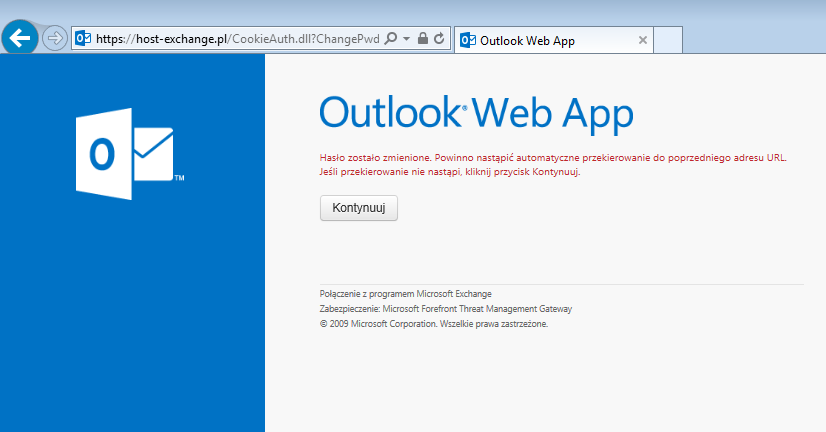Click the browser Forward arrow button
The width and height of the screenshot is (826, 432).
coord(54,38)
